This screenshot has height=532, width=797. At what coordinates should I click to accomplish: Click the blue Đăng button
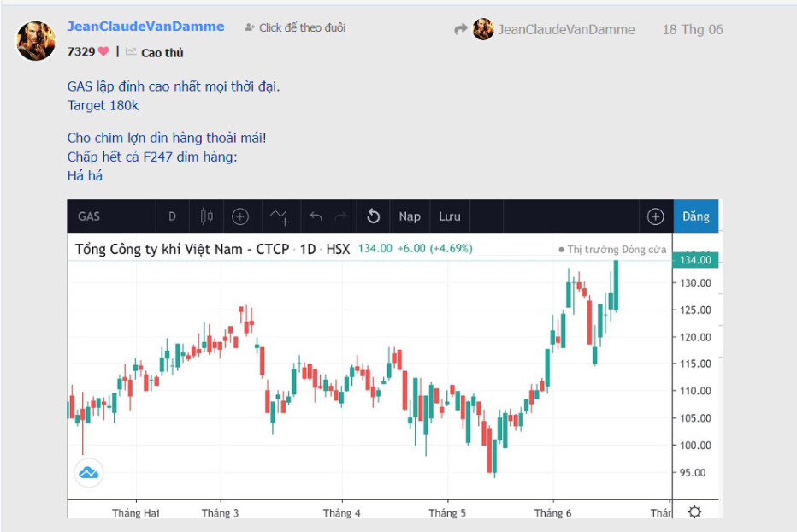[x=695, y=216]
